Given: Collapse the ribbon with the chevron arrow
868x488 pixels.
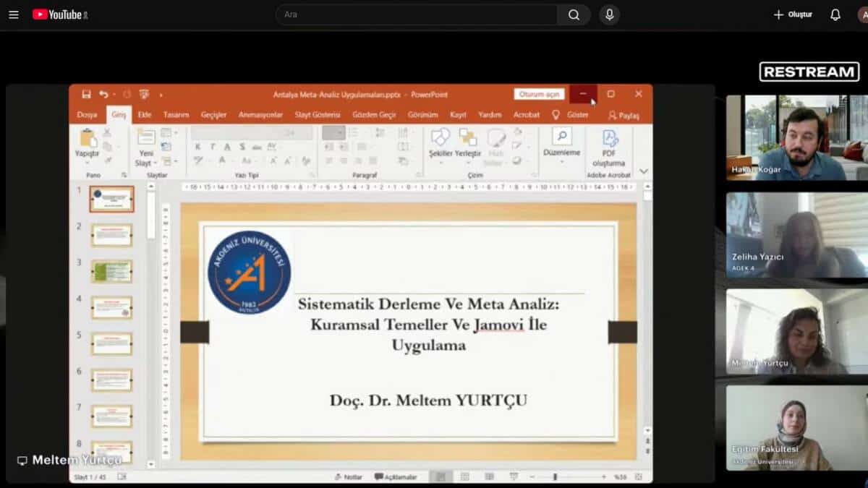Looking at the screenshot, I should (644, 172).
